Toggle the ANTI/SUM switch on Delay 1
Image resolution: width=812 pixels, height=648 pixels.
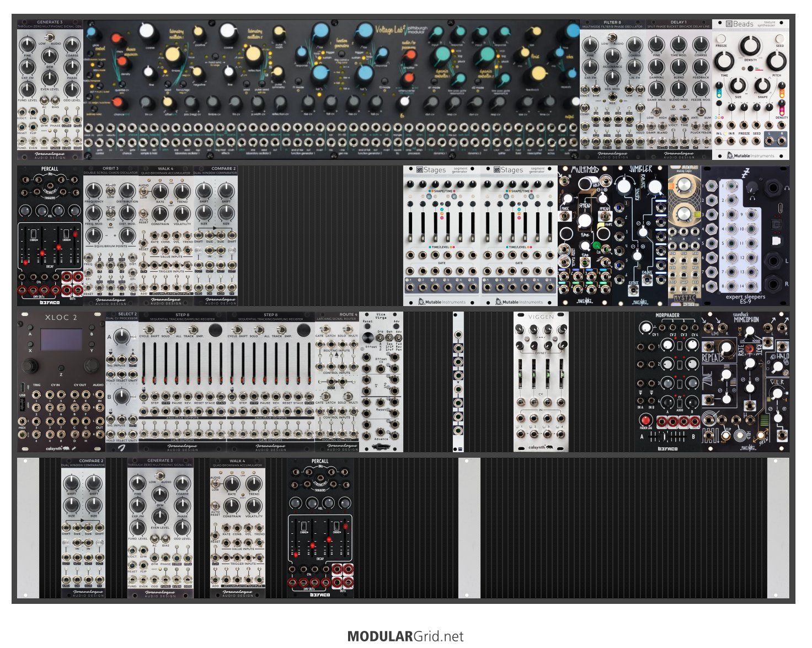(x=701, y=111)
